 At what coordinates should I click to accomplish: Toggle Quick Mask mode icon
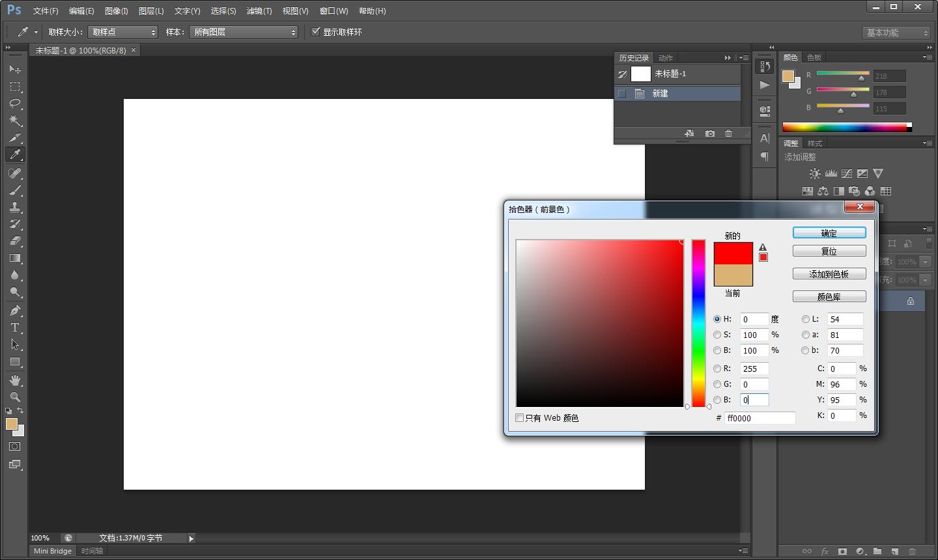tap(15, 447)
